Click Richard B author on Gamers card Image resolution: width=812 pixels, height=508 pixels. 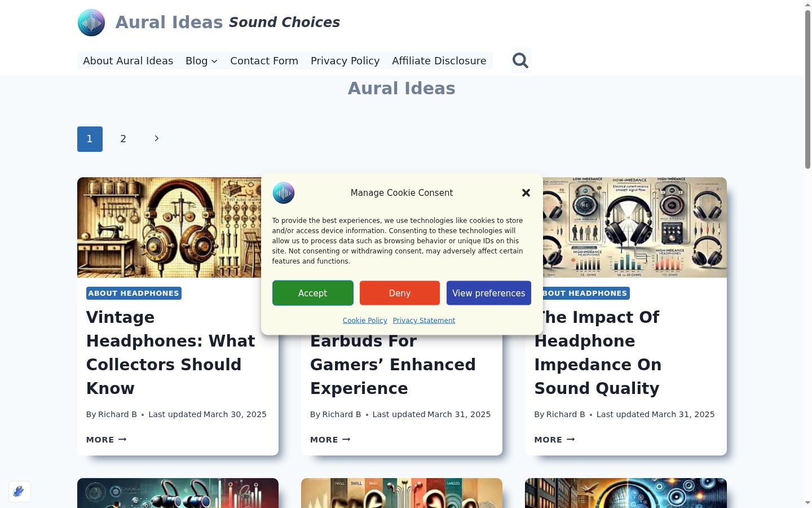341,414
